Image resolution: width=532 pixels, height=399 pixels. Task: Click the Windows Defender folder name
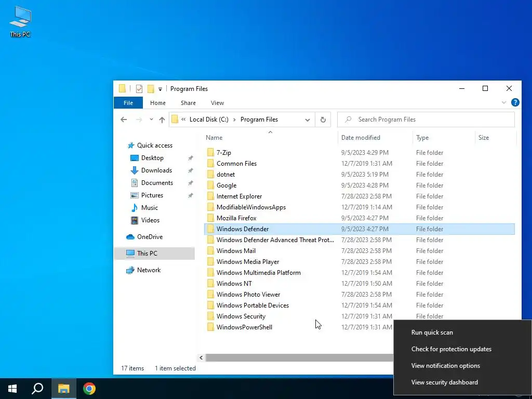[x=243, y=229]
